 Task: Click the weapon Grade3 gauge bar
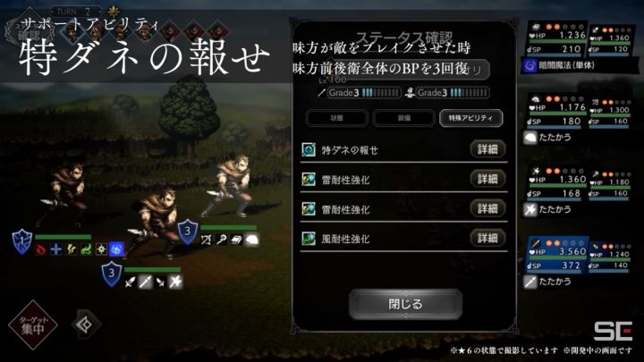(x=364, y=93)
